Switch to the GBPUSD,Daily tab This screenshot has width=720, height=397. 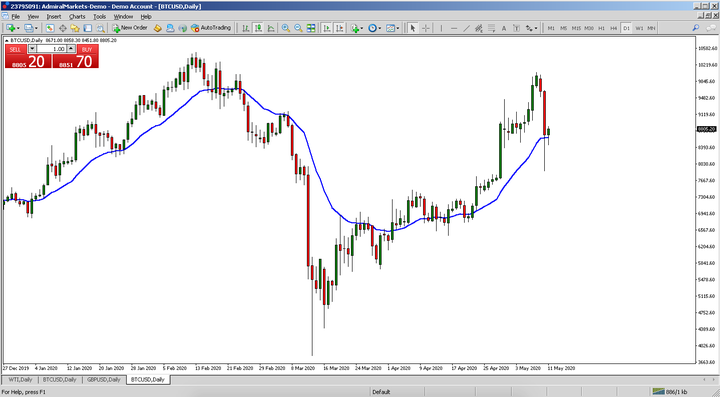[x=104, y=380]
